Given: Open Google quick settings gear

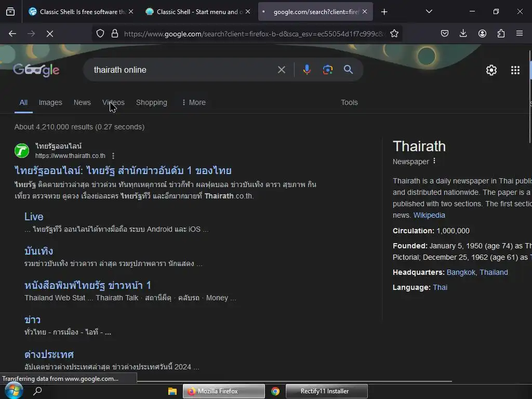Looking at the screenshot, I should pos(491,70).
